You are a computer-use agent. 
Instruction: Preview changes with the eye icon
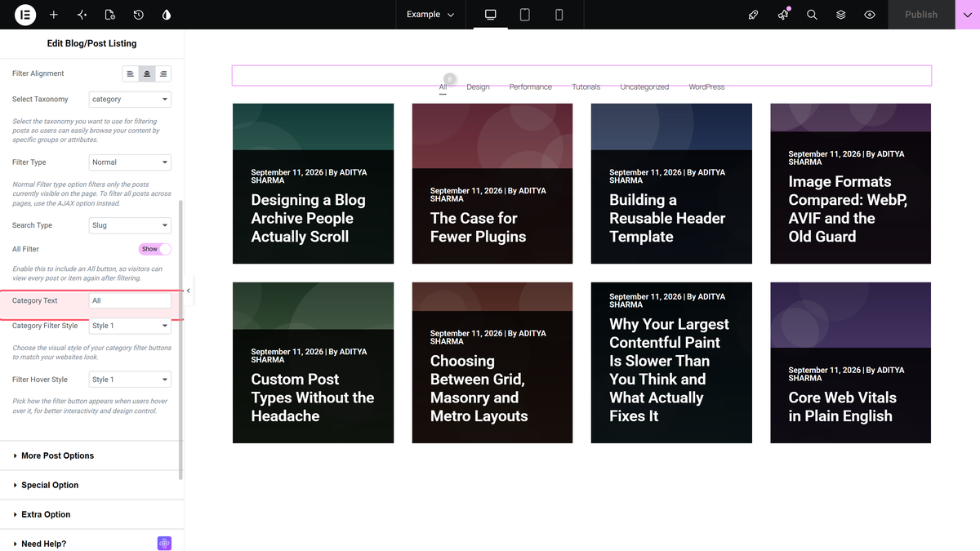click(x=870, y=15)
